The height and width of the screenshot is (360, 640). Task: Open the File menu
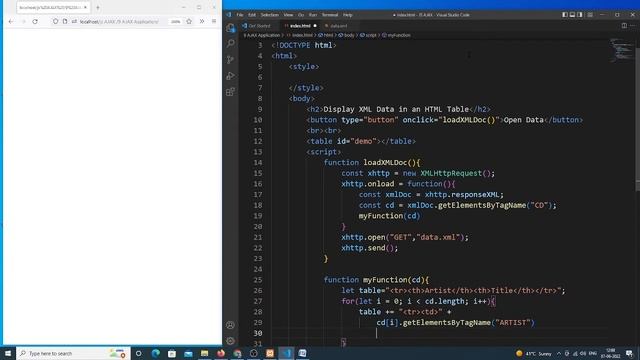pyautogui.click(x=240, y=15)
